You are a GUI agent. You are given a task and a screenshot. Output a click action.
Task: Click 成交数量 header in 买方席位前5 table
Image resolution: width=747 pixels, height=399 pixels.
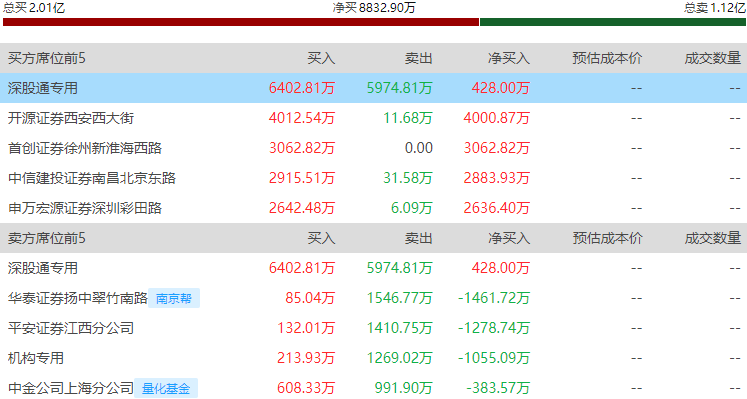[713, 58]
